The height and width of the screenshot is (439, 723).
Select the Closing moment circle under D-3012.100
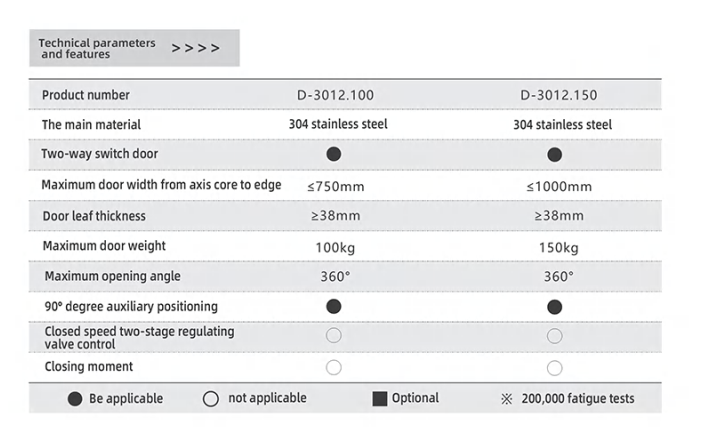(x=334, y=367)
